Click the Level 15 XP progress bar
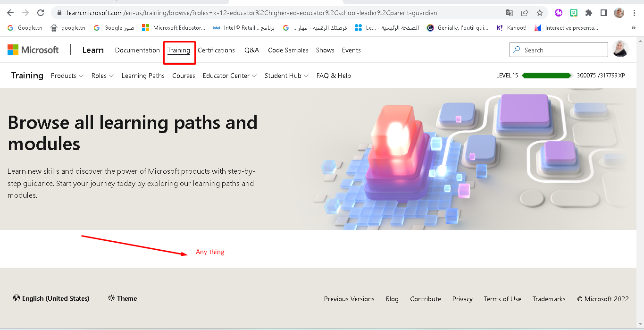This screenshot has width=644, height=330. [x=546, y=75]
